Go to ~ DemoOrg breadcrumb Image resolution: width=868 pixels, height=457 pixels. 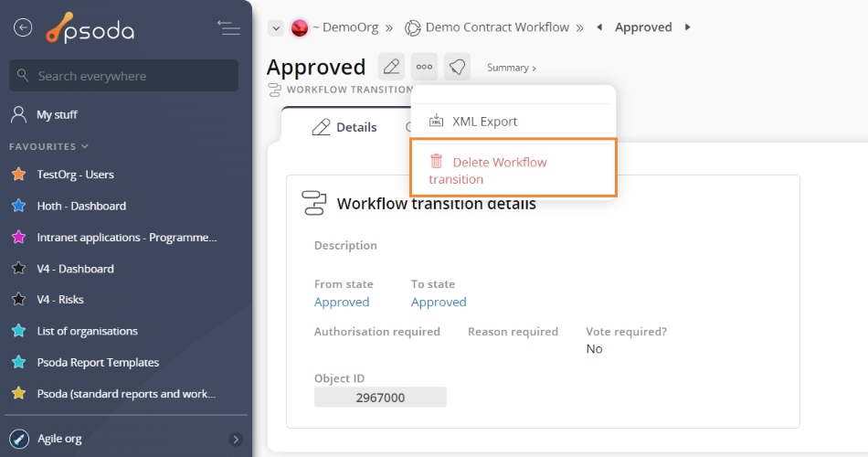point(345,27)
